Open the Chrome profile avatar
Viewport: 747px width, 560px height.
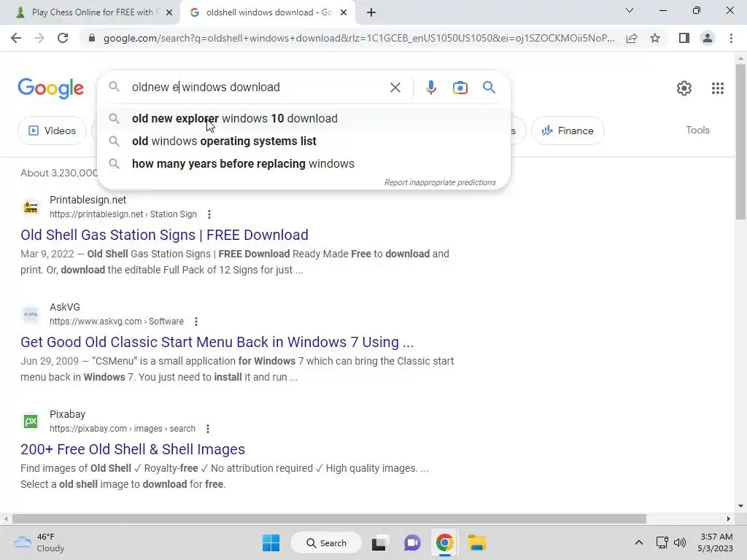(x=708, y=38)
